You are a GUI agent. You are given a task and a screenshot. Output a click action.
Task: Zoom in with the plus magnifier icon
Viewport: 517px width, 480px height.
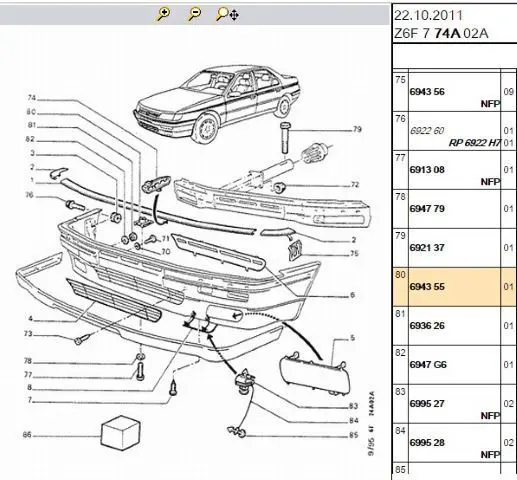[x=163, y=14]
